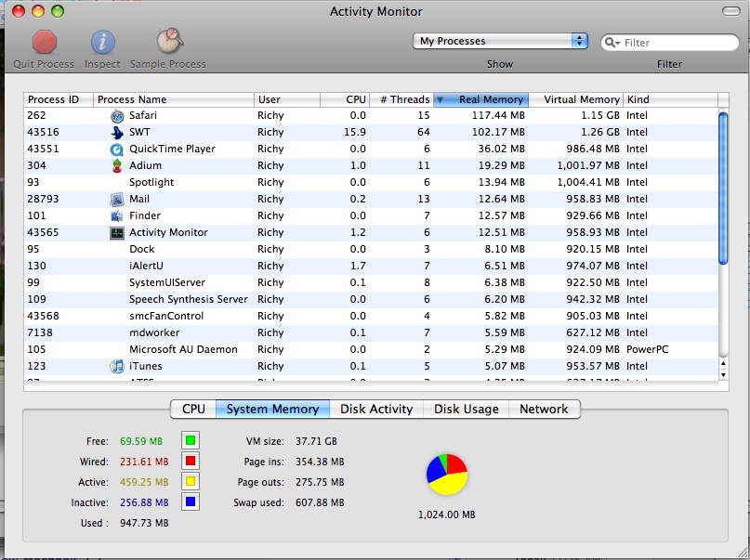Open the Disk Activity tab
This screenshot has width=750, height=560.
point(376,409)
